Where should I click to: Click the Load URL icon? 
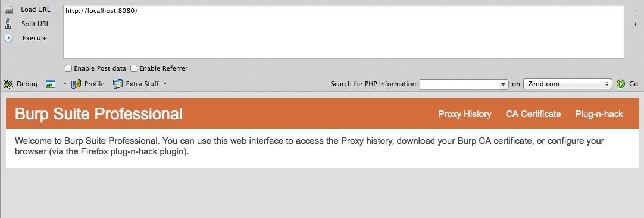point(8,11)
